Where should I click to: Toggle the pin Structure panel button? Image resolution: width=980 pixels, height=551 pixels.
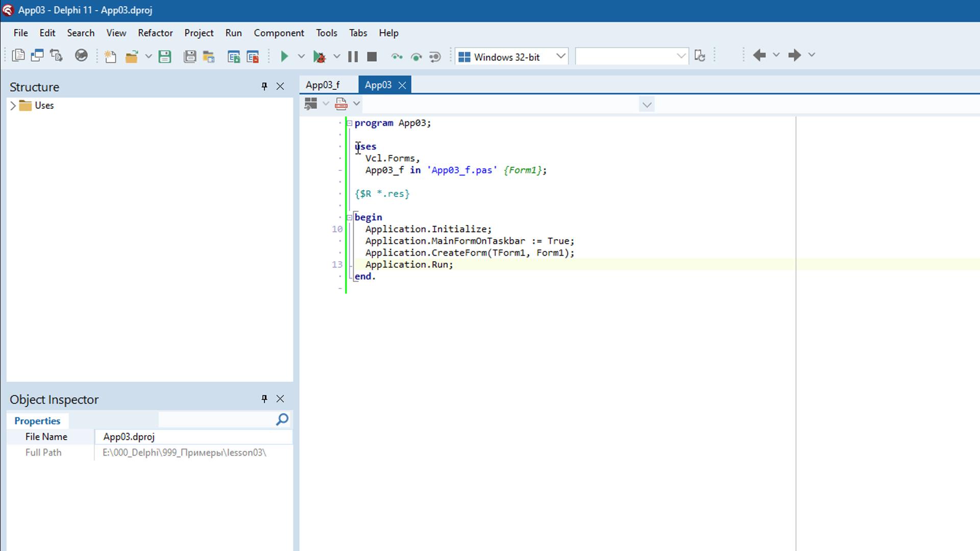click(x=264, y=86)
